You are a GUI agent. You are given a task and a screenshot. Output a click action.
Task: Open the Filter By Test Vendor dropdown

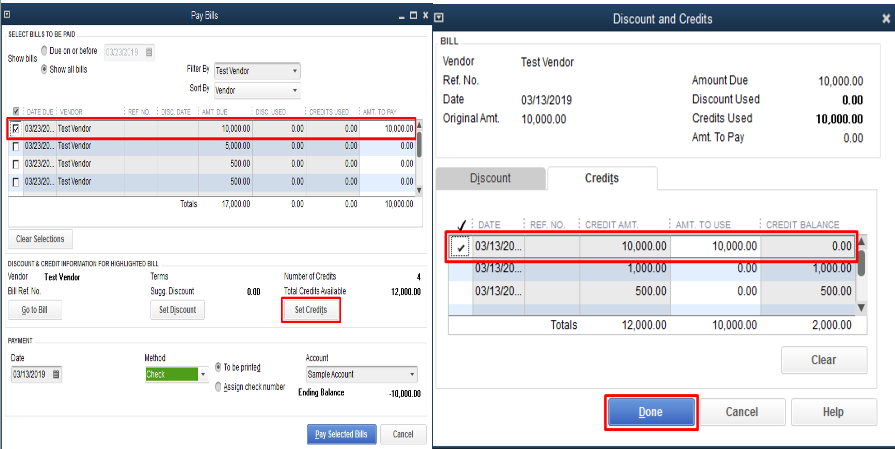pos(295,71)
